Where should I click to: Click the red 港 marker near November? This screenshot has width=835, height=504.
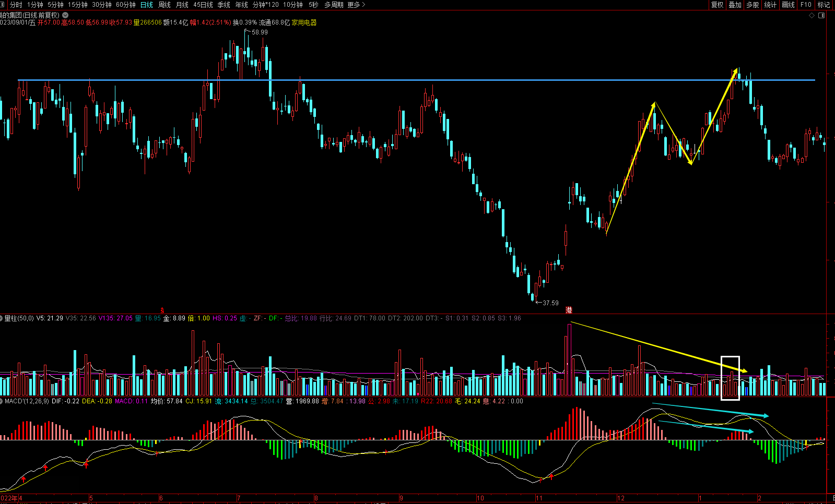click(x=569, y=310)
